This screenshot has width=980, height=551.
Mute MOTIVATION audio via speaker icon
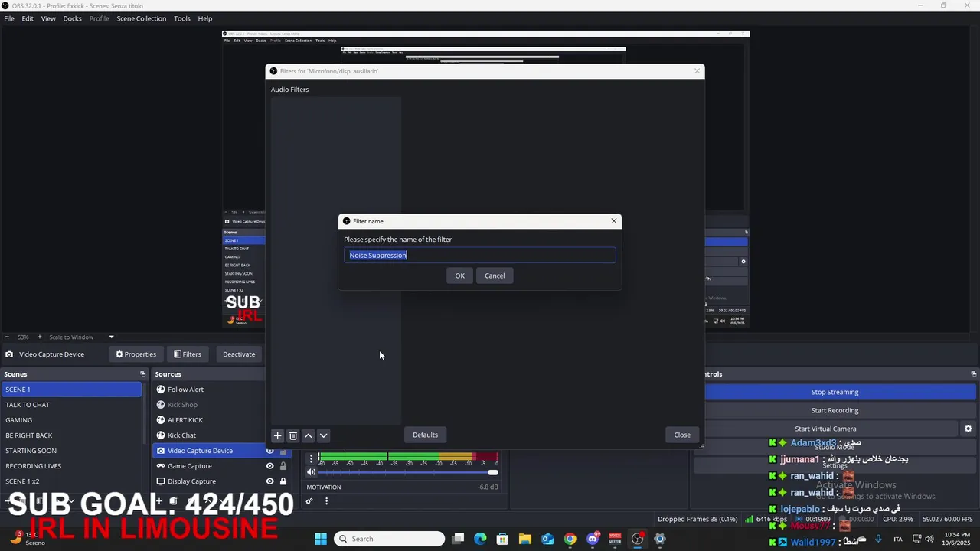(311, 472)
